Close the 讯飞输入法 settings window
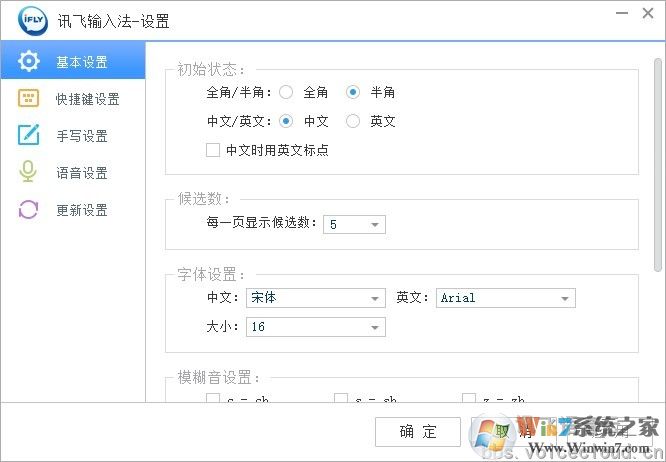666x462 pixels. [648, 13]
